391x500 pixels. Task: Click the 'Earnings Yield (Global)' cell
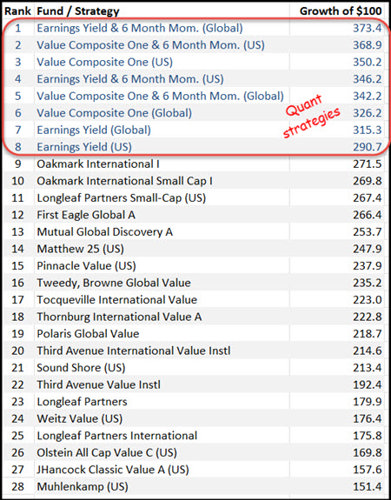[x=94, y=130]
